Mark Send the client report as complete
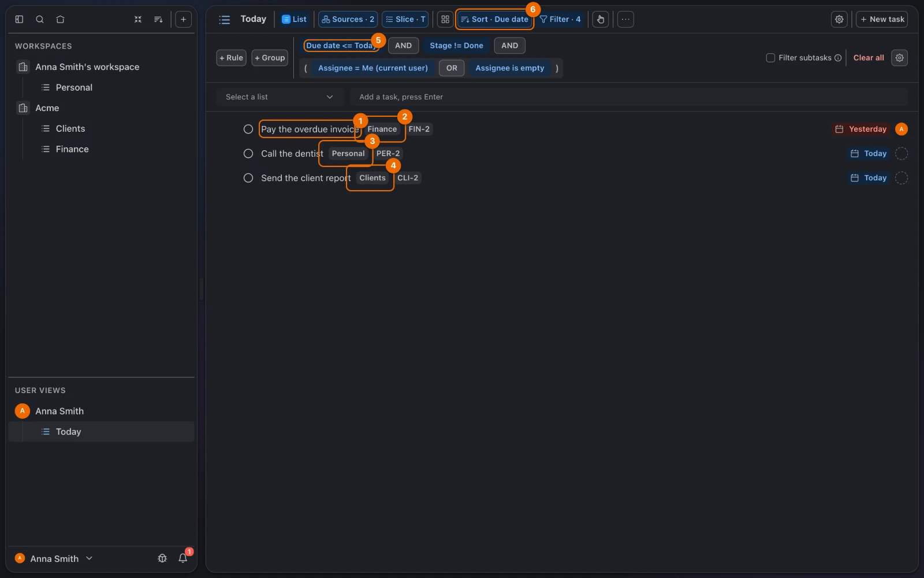The height and width of the screenshot is (578, 924). [x=248, y=178]
